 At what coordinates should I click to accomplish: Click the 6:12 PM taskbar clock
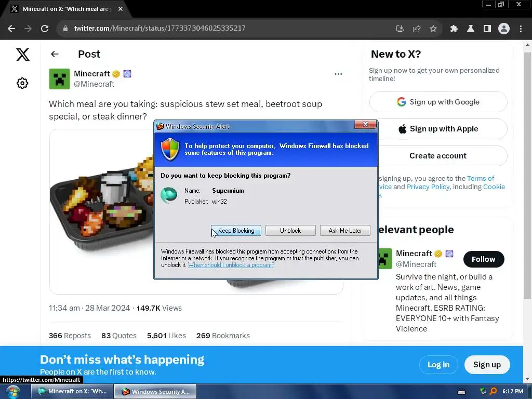[512, 391]
